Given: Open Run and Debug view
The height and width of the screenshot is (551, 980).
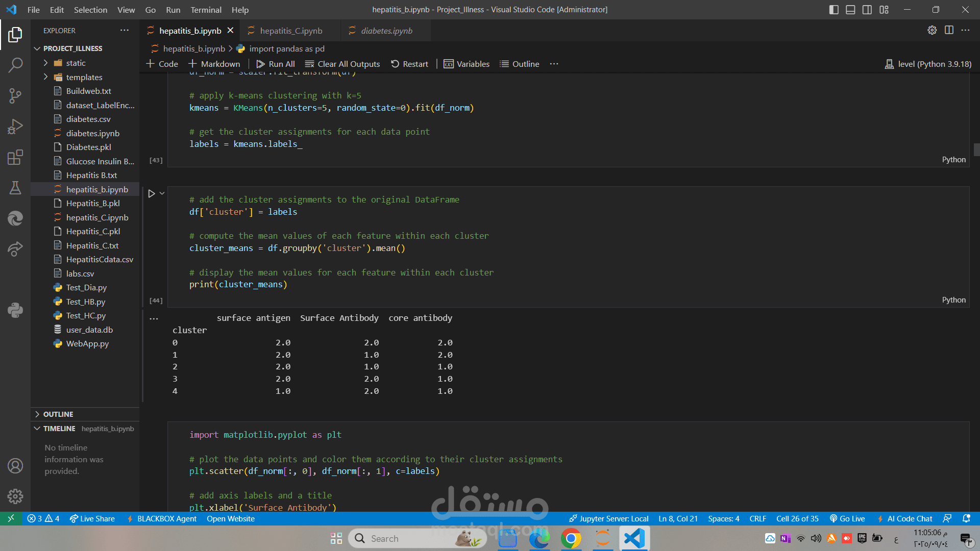Looking at the screenshot, I should (x=15, y=127).
